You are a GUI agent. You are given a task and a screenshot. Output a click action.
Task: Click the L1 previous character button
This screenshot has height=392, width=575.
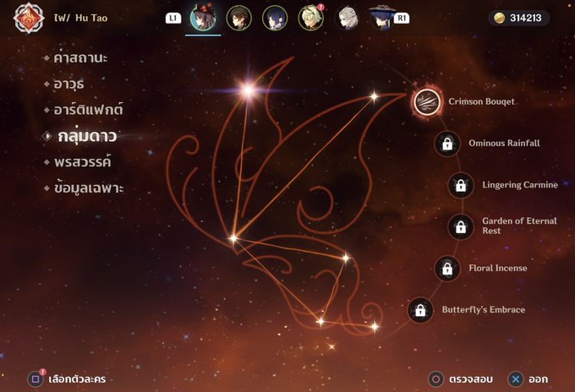coord(173,18)
